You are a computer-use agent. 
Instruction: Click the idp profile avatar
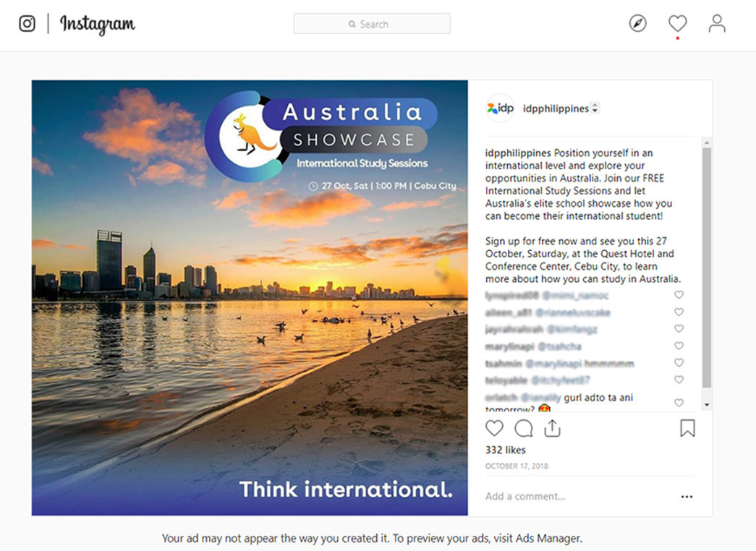tap(500, 108)
